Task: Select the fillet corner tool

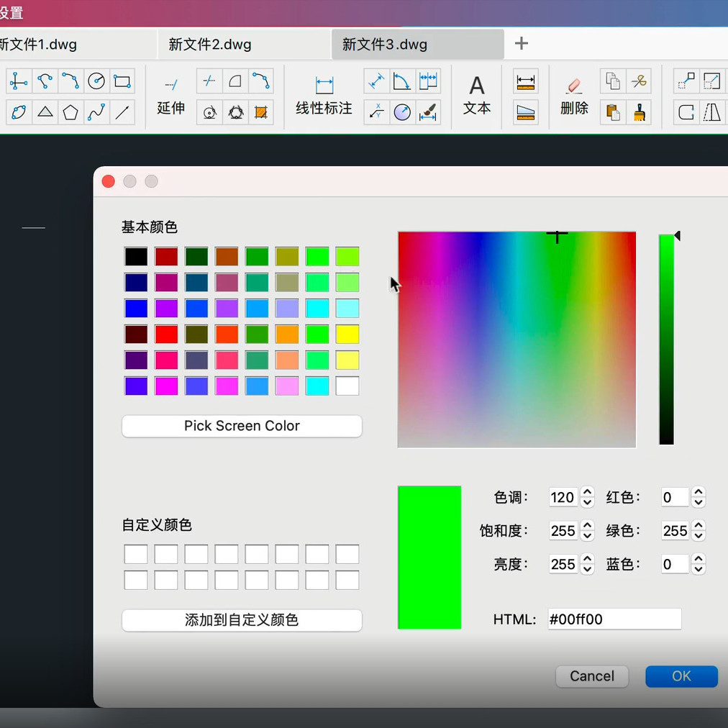Action: (235, 81)
